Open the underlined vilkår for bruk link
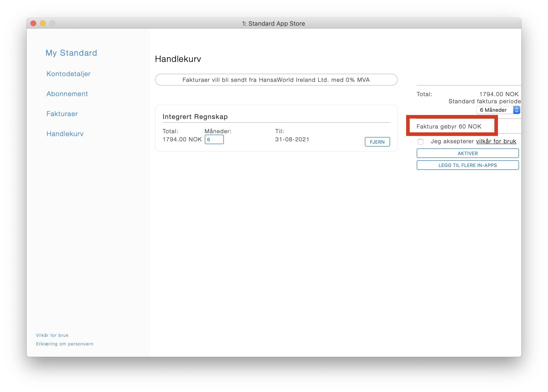548x392 pixels. click(x=496, y=141)
